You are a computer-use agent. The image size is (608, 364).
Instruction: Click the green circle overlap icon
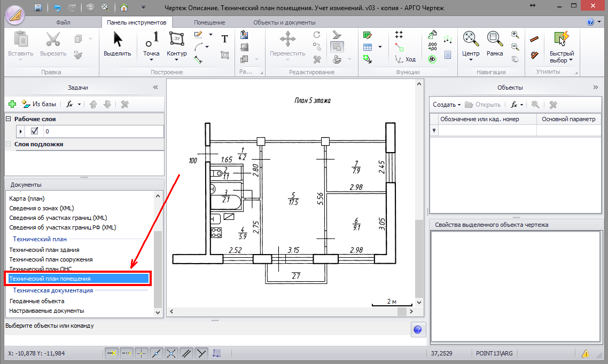(x=432, y=59)
